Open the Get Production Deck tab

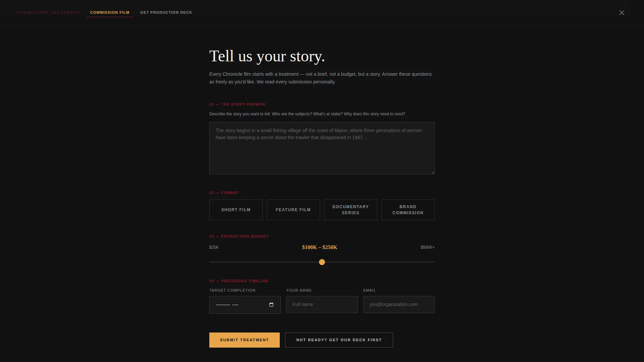[x=166, y=12]
